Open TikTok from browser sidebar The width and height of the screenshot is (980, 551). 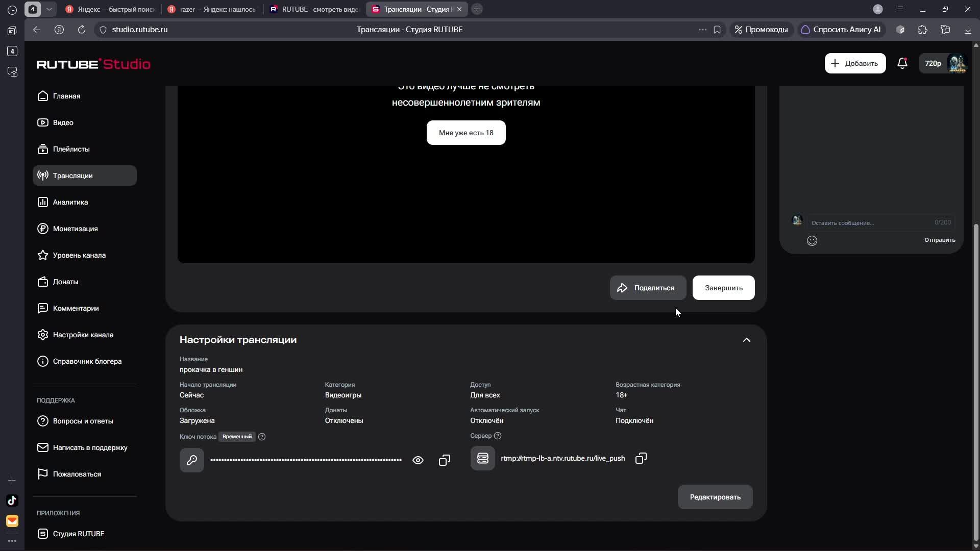(x=12, y=500)
